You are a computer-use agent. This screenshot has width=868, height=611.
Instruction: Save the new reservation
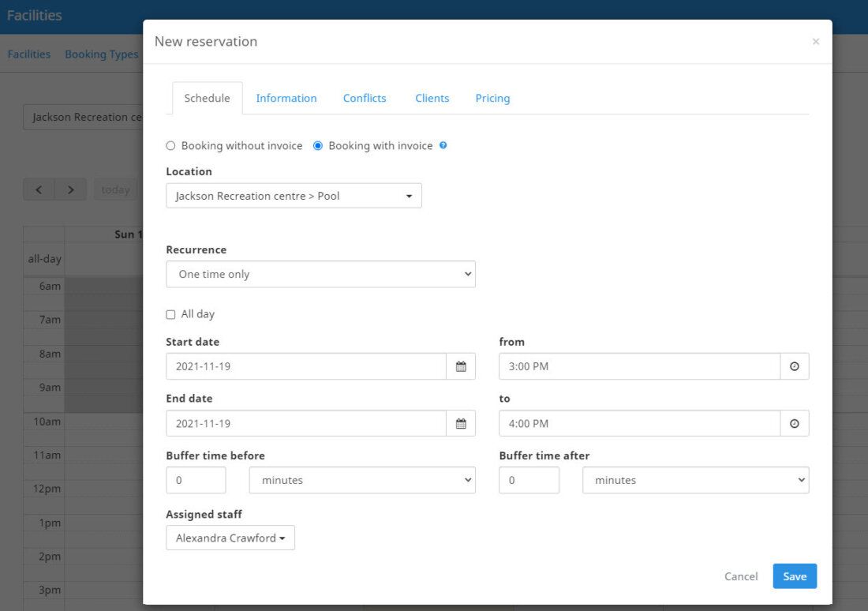click(x=794, y=576)
